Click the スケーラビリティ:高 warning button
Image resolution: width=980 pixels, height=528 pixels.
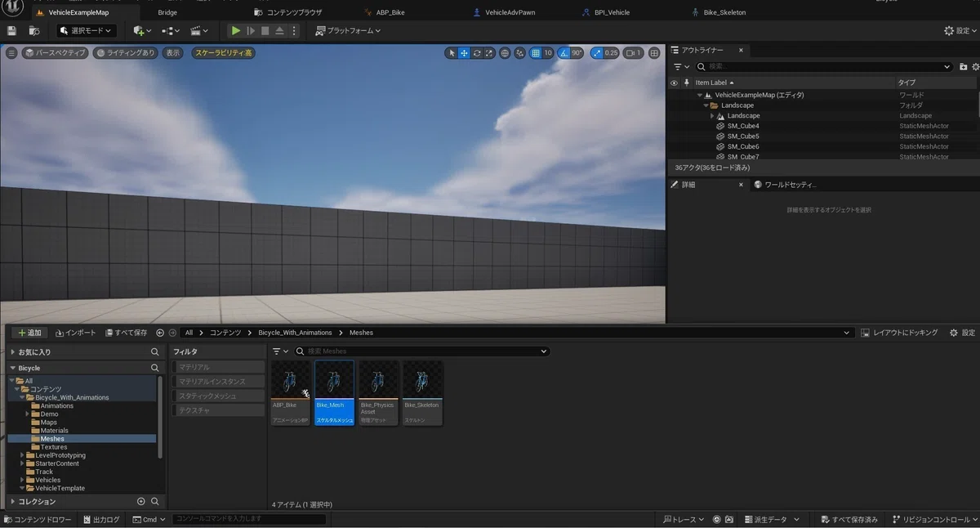(223, 53)
